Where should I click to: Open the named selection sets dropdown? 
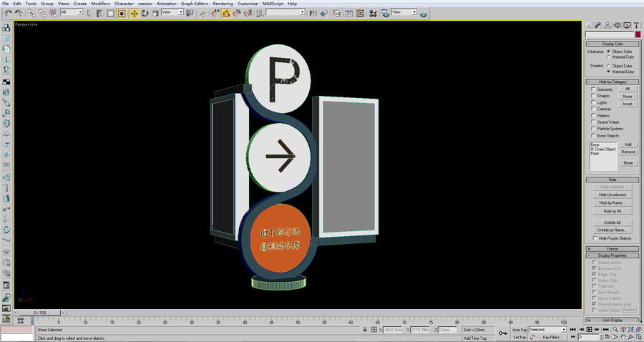point(286,12)
